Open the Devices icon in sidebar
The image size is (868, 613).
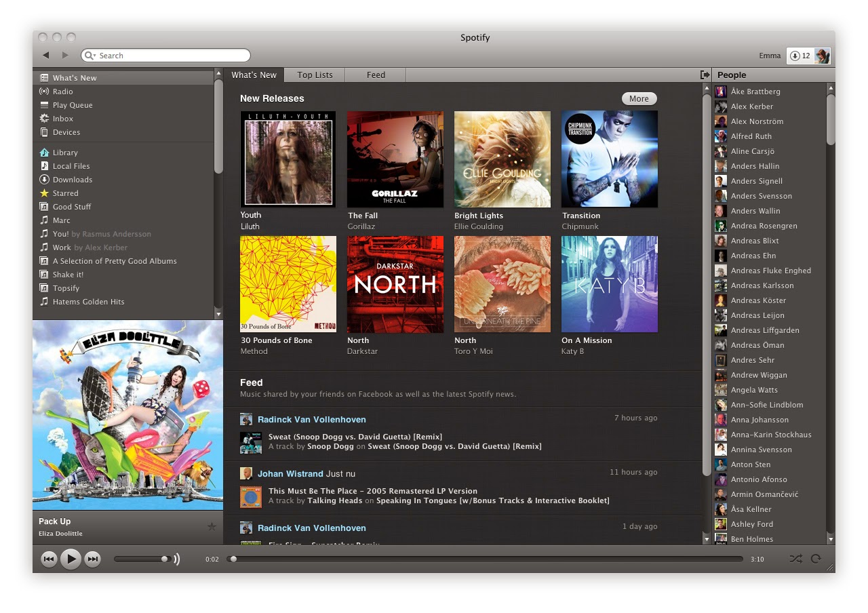click(44, 132)
